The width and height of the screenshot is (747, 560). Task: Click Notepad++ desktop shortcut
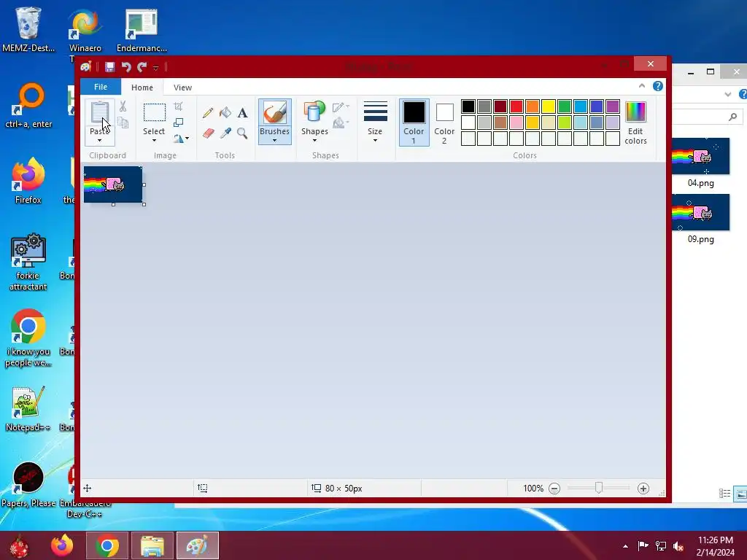pos(28,408)
